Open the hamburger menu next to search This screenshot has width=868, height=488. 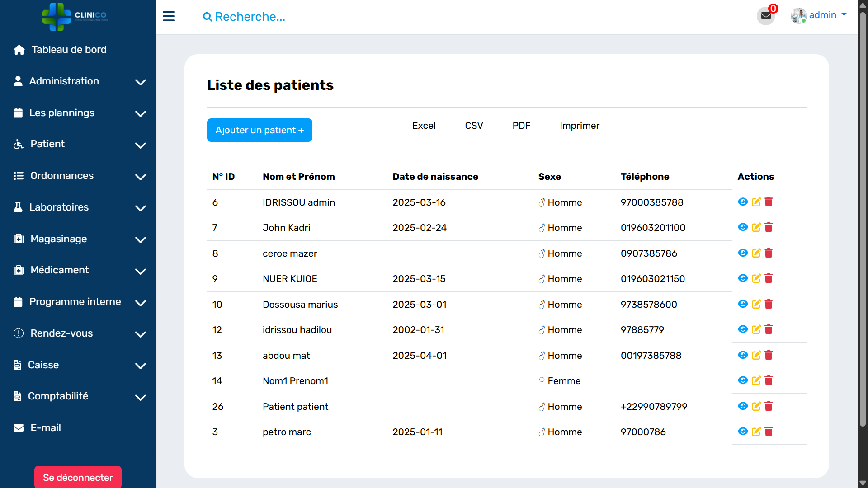tap(169, 16)
